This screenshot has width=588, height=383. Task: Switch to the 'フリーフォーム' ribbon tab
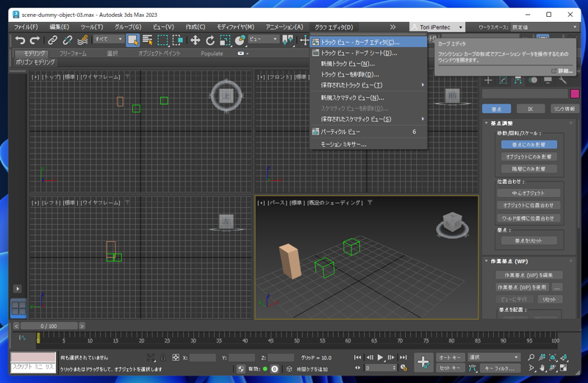pyautogui.click(x=73, y=53)
